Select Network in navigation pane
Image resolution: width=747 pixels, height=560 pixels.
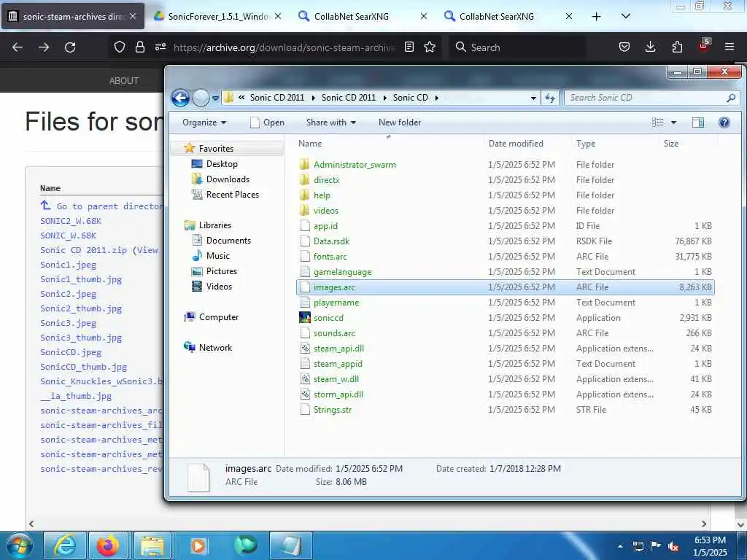(215, 348)
